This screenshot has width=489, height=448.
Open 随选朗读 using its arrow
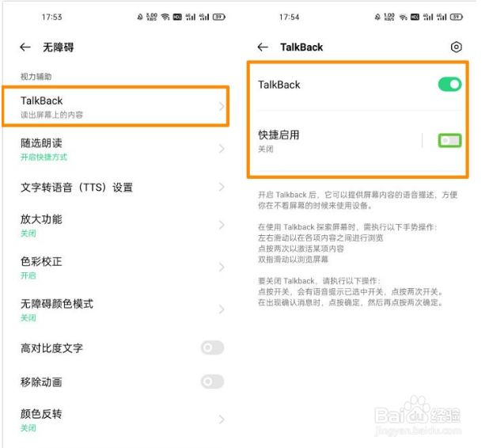point(222,149)
